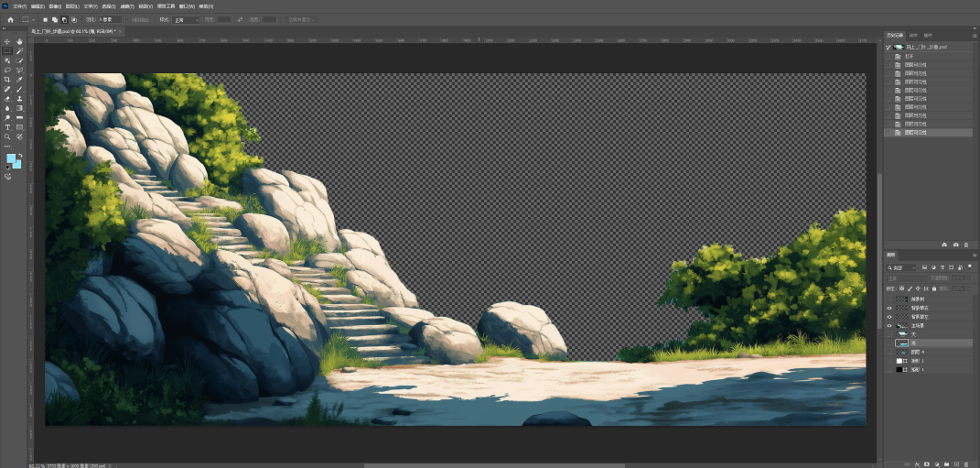Screen dimensions: 980x468
Task: Select the Move tool
Action: pyautogui.click(x=7, y=42)
